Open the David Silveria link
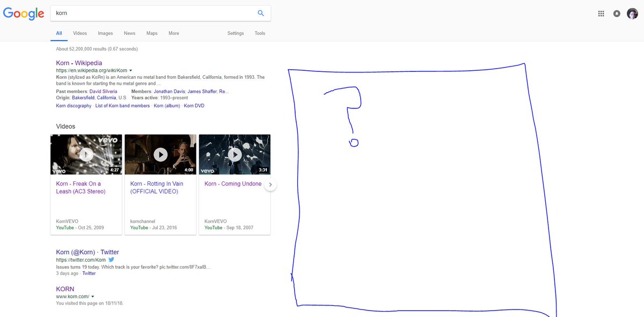This screenshot has width=644, height=317. pyautogui.click(x=103, y=91)
